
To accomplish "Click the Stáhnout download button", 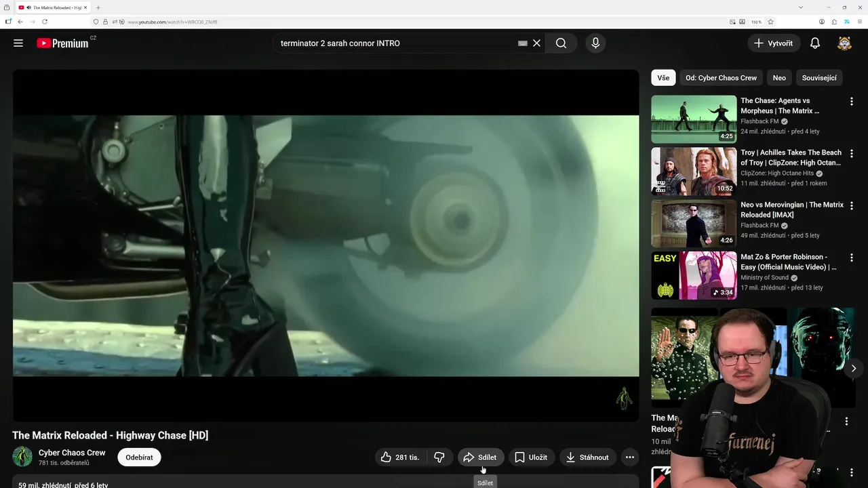I will click(588, 457).
